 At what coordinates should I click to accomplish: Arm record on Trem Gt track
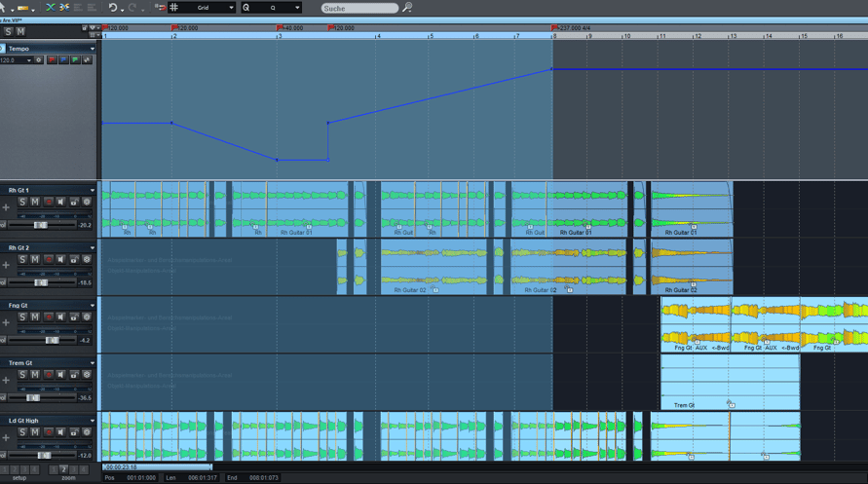pyautogui.click(x=48, y=375)
